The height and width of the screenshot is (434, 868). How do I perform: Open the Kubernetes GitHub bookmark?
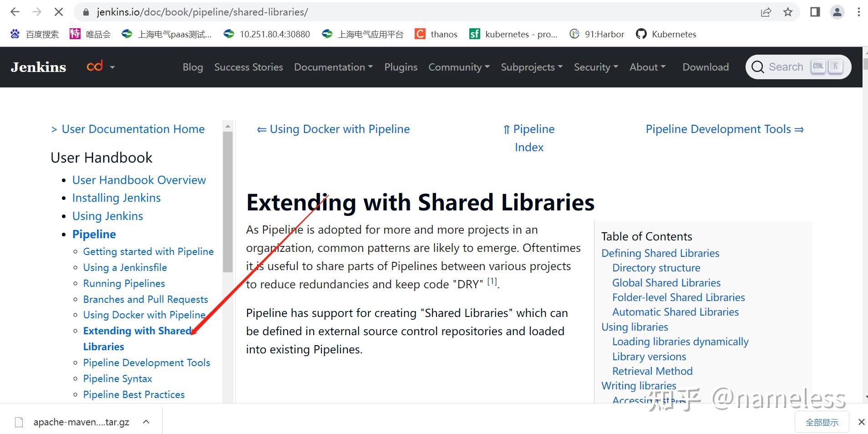point(666,34)
